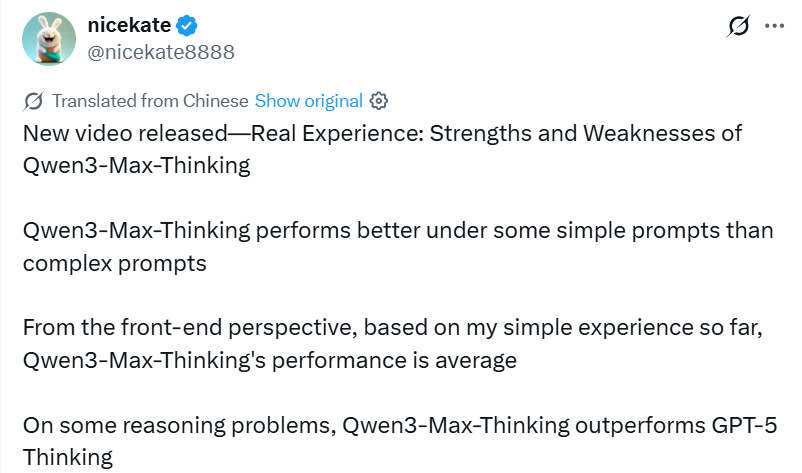Click the blue verified badge beside nicekate
Image resolution: width=802 pixels, height=473 pixels.
pyautogui.click(x=189, y=26)
